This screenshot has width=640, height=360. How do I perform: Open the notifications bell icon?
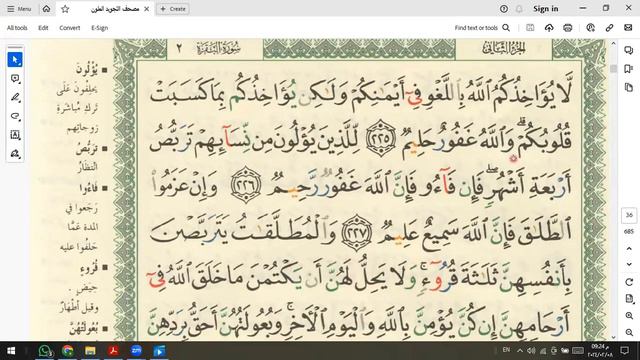519,9
